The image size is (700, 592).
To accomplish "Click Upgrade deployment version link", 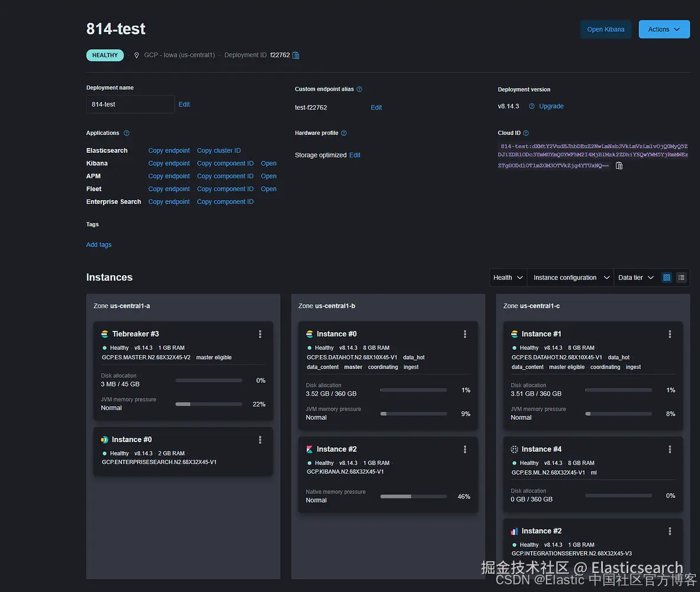I will pyautogui.click(x=551, y=106).
